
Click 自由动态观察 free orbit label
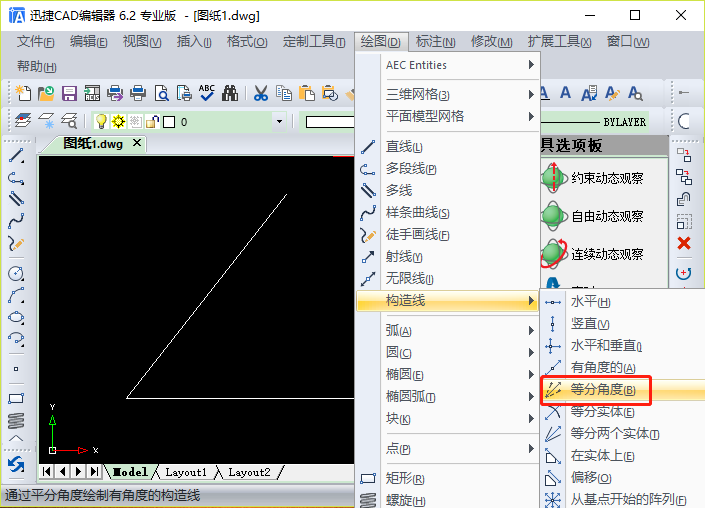pos(607,216)
